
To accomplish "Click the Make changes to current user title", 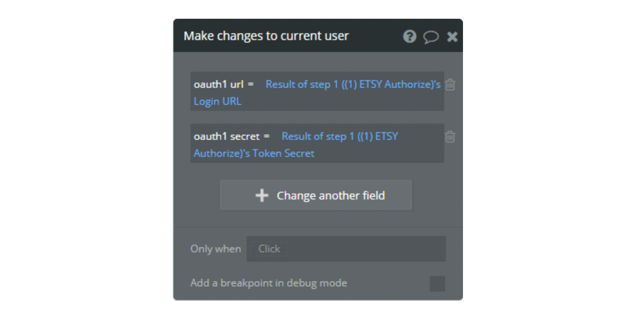I will [x=266, y=36].
